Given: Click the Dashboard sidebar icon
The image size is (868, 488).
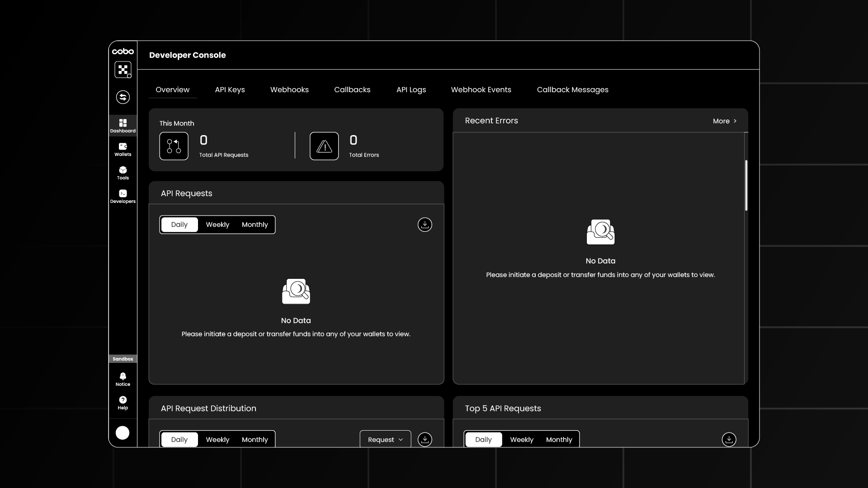Looking at the screenshot, I should pos(123,126).
